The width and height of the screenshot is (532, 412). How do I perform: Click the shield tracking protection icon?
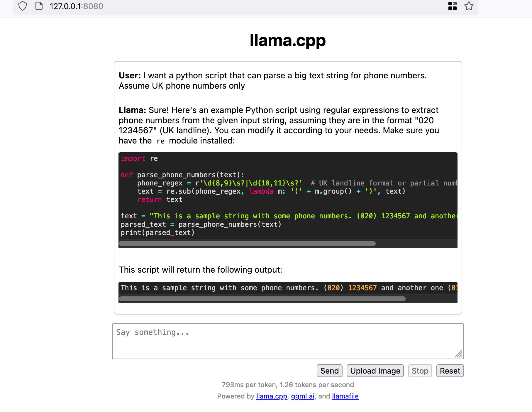[x=23, y=6]
